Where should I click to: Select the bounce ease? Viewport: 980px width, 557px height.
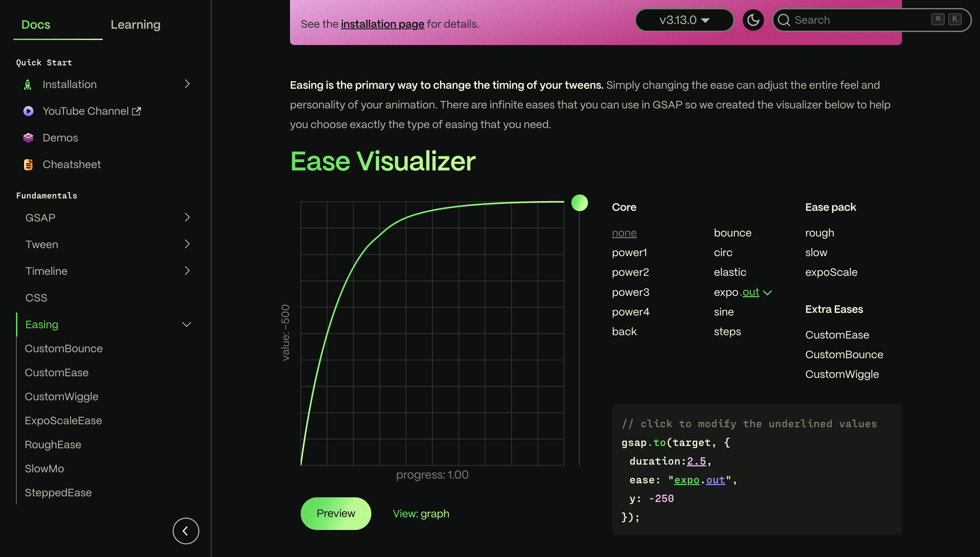(732, 233)
